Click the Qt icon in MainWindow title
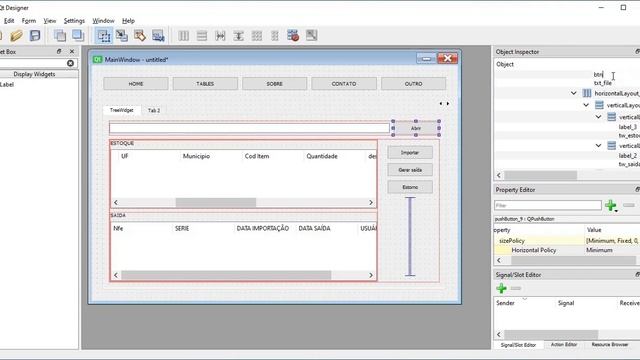 (x=97, y=60)
